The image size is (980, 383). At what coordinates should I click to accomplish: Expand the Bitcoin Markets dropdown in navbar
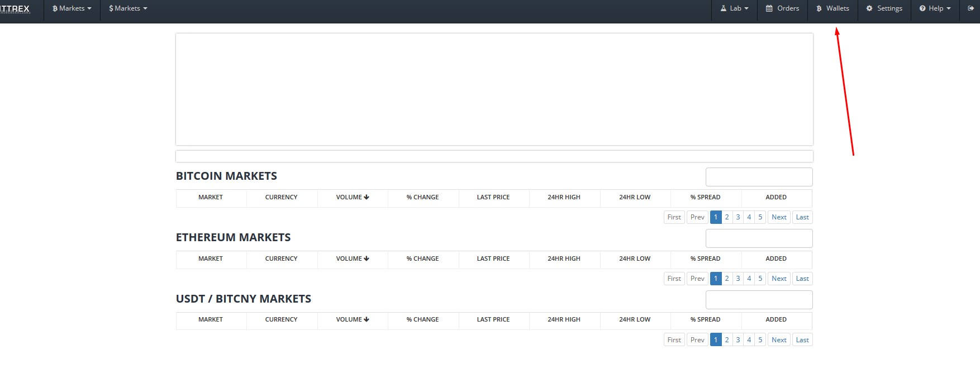pyautogui.click(x=72, y=8)
